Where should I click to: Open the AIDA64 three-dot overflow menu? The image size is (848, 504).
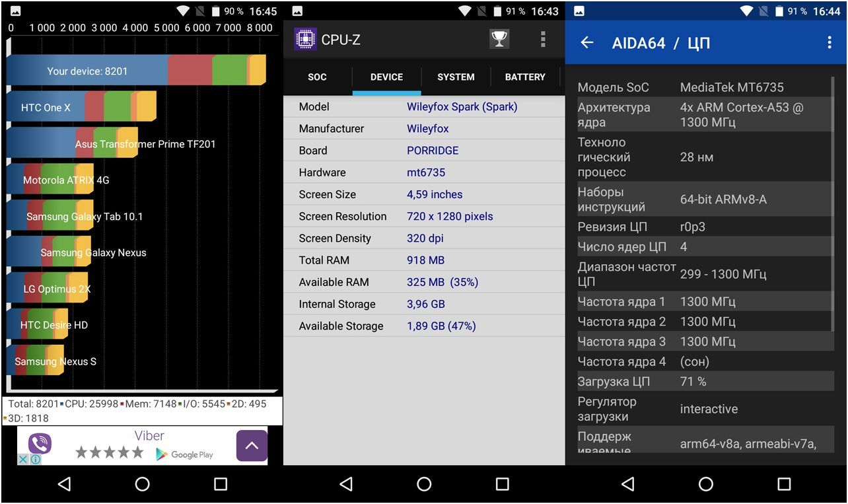click(830, 43)
